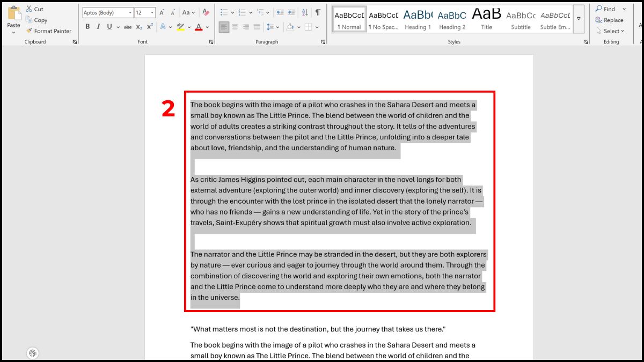Screen dimensions: 644x362
Task: Apply shading to paragraph
Action: coord(290,26)
